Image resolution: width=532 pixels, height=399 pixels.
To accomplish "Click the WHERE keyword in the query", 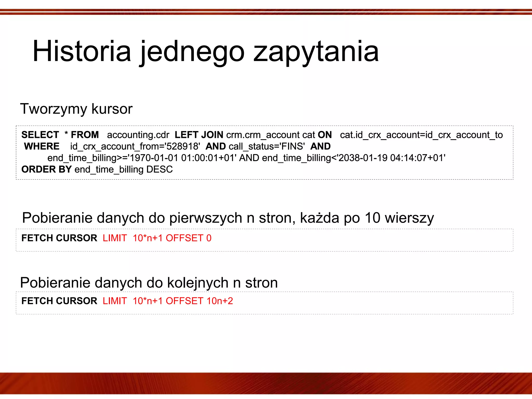I will pos(42,146).
